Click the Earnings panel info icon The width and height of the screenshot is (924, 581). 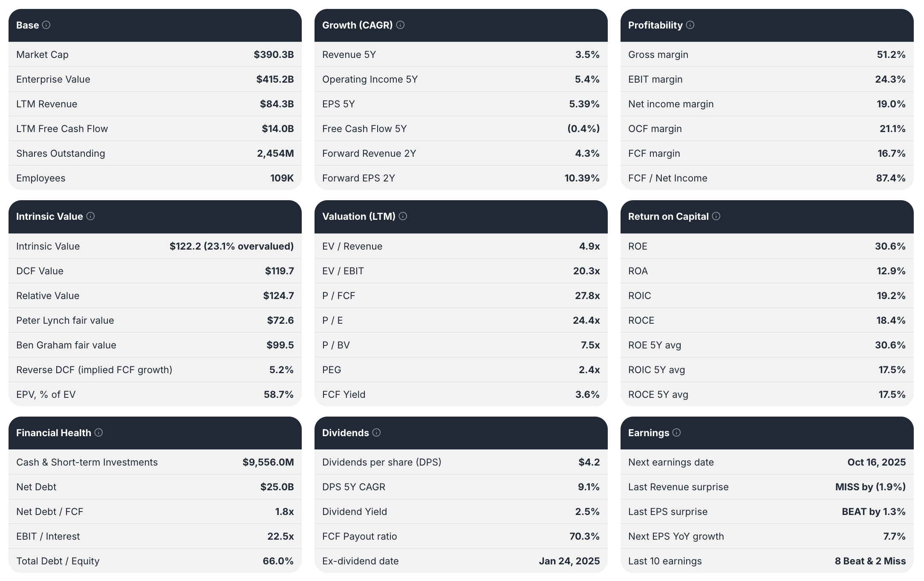click(677, 433)
